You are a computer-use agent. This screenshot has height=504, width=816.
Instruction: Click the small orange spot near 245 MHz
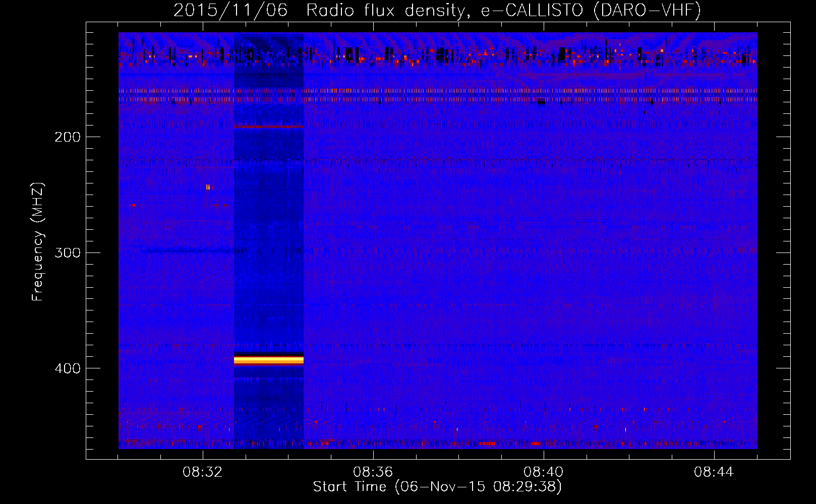point(208,187)
